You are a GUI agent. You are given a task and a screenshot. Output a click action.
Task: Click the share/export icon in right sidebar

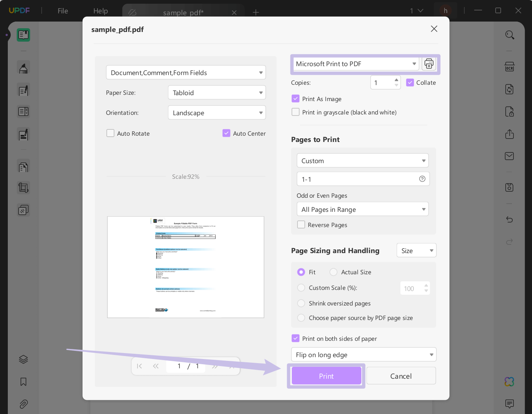click(x=509, y=134)
